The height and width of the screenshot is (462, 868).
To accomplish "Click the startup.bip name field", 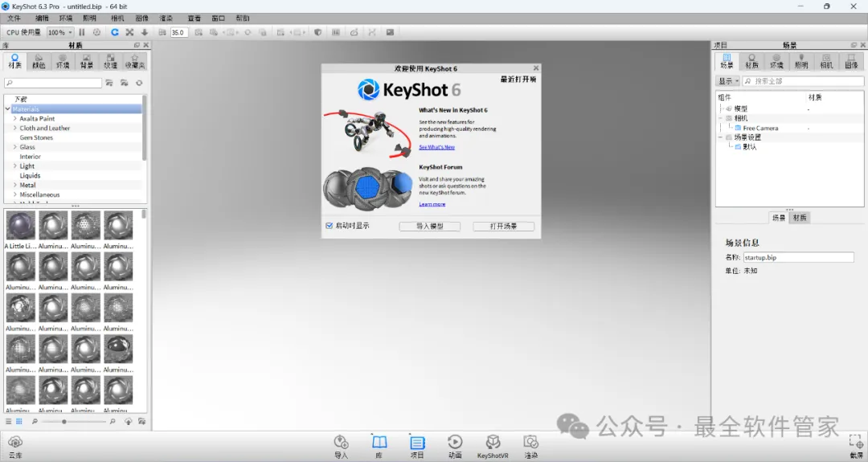I will click(798, 257).
